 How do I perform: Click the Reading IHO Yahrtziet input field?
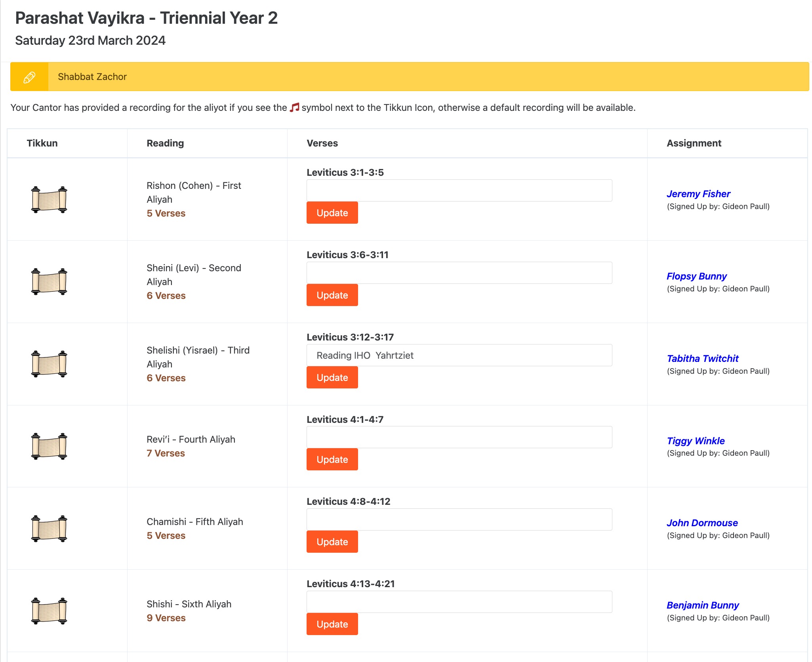click(x=459, y=355)
